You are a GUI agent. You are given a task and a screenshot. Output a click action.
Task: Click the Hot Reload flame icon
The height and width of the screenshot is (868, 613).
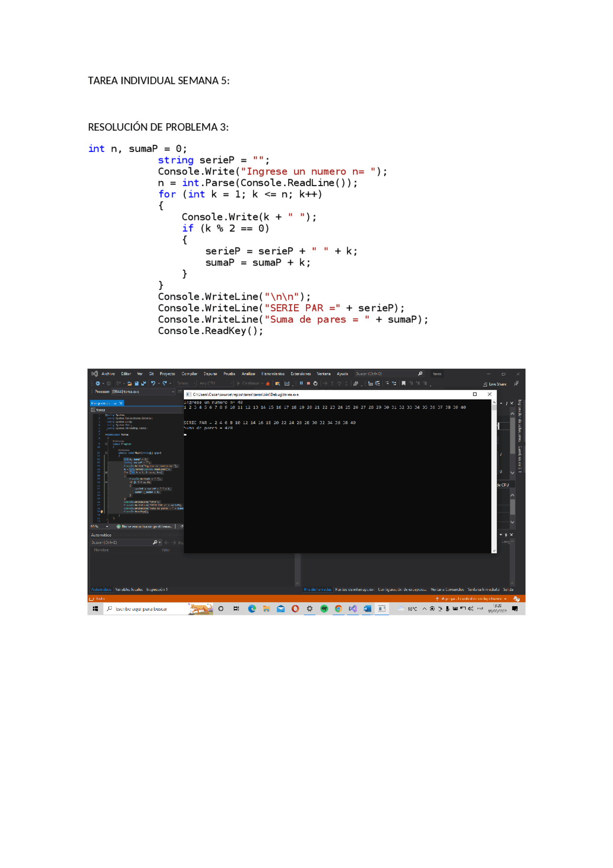pyautogui.click(x=268, y=383)
